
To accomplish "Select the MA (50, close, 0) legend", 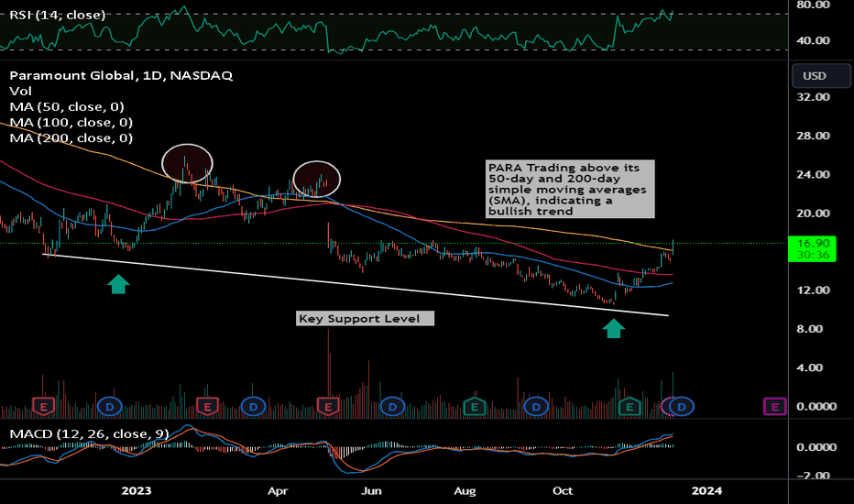I will point(67,107).
